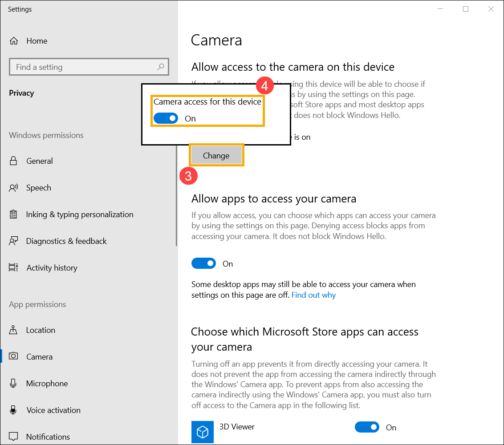Open Microphone permissions
The image size is (504, 445).
pos(89,383)
